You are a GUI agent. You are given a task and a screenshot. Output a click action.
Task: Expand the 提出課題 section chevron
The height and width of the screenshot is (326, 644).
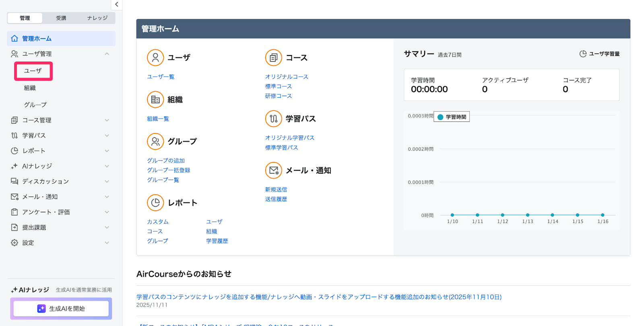[x=107, y=228]
